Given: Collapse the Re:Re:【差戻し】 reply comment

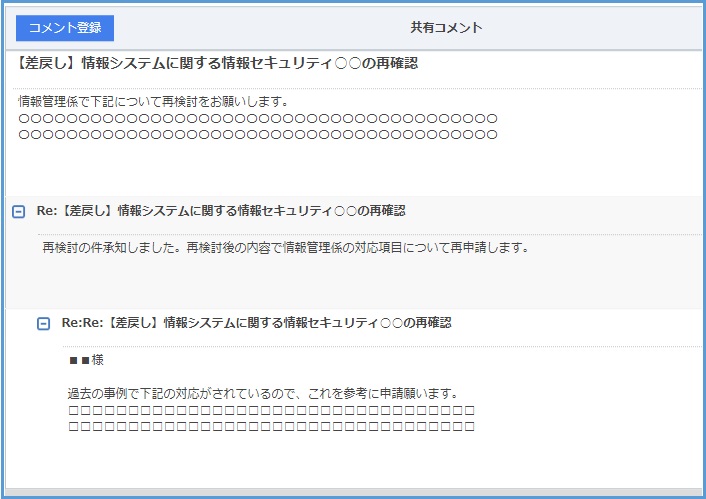Looking at the screenshot, I should [x=43, y=323].
